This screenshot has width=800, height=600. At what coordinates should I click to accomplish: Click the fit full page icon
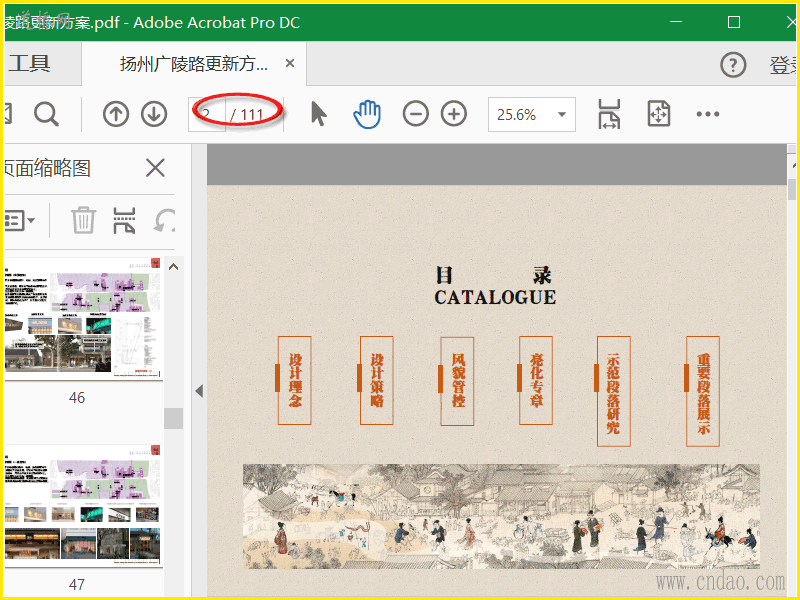click(658, 114)
